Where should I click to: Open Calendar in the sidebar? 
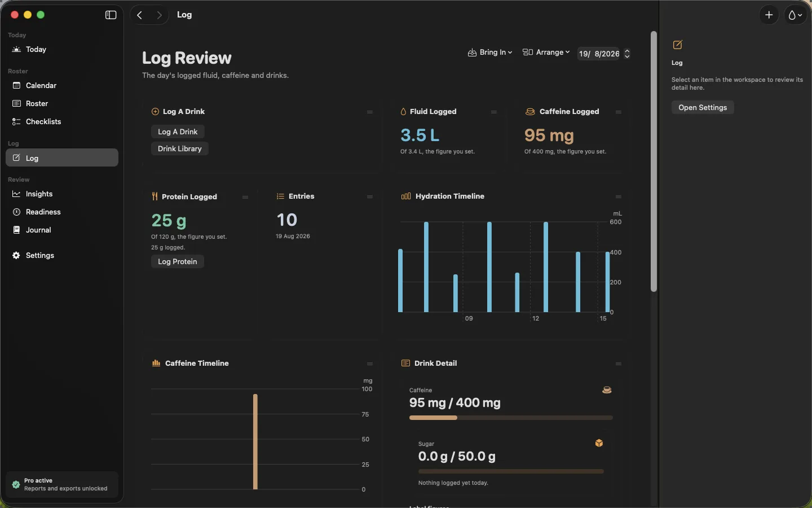(62, 86)
